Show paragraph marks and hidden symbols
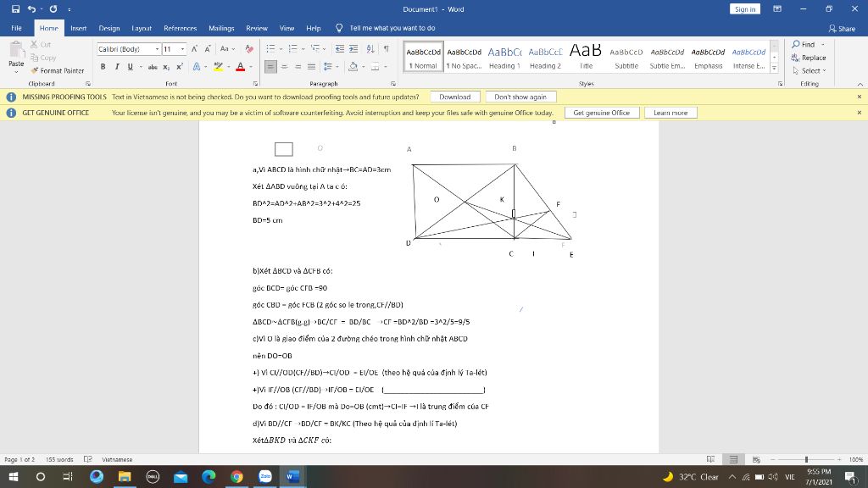 (x=387, y=48)
